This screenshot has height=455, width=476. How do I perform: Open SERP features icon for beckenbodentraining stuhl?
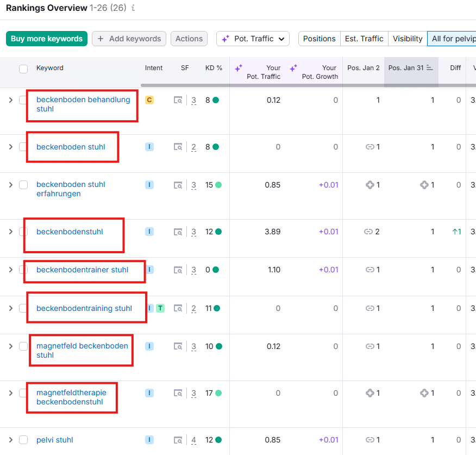click(x=178, y=308)
